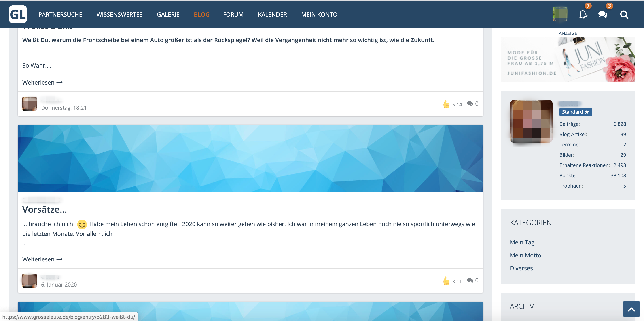Screen dimensions: 644x321
Task: Click the Termine count 2
Action: pyautogui.click(x=625, y=145)
